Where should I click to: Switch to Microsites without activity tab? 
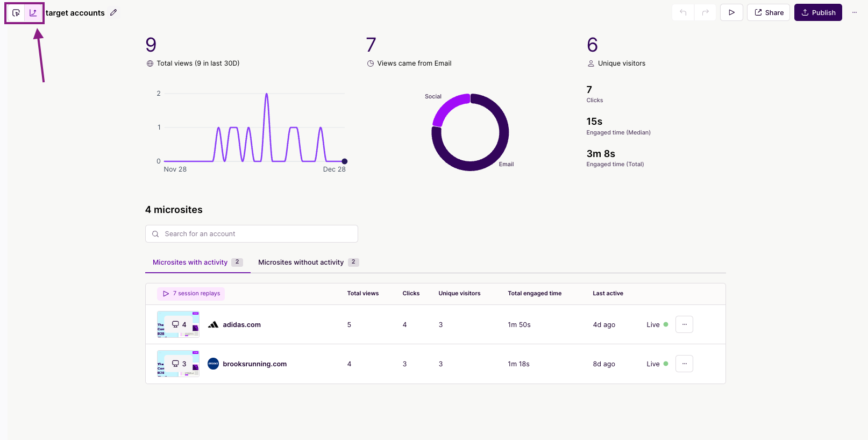click(x=301, y=262)
